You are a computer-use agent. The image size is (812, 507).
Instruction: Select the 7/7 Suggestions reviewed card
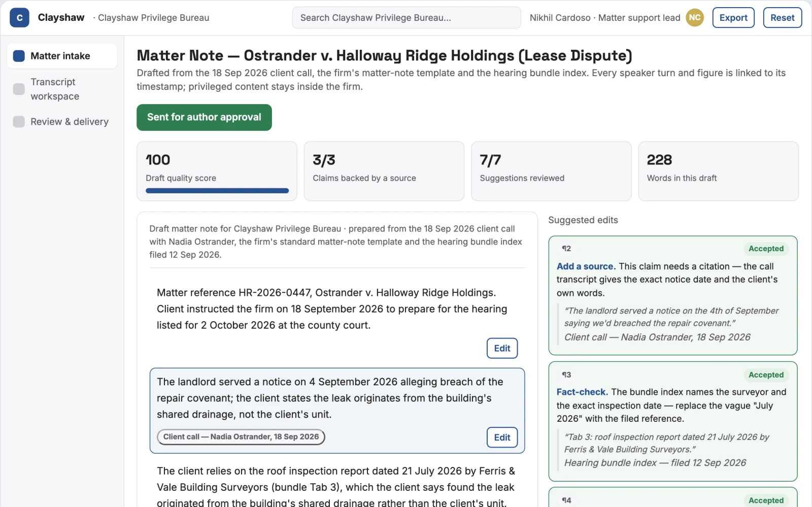tap(551, 171)
